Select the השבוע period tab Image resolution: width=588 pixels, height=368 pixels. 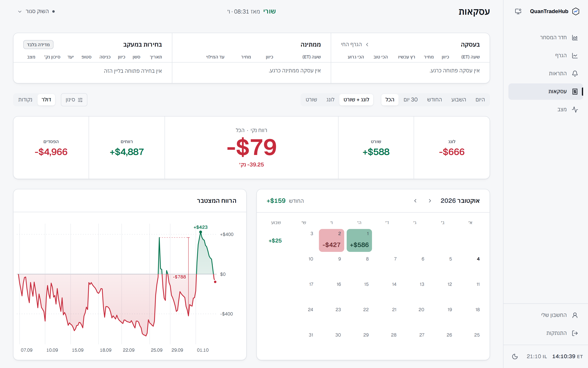(x=459, y=100)
